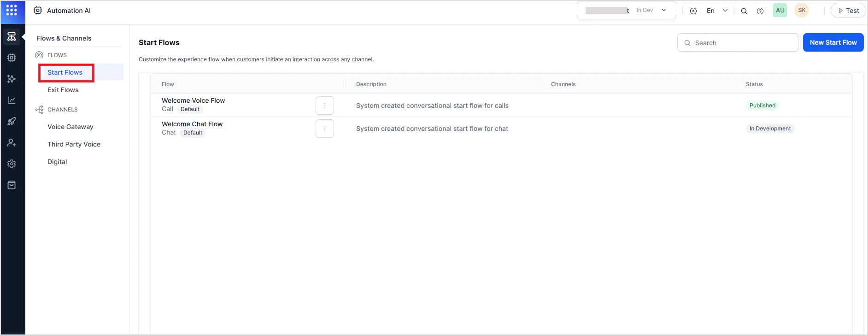Open Voice Gateway channel settings
868x335 pixels.
tap(70, 127)
